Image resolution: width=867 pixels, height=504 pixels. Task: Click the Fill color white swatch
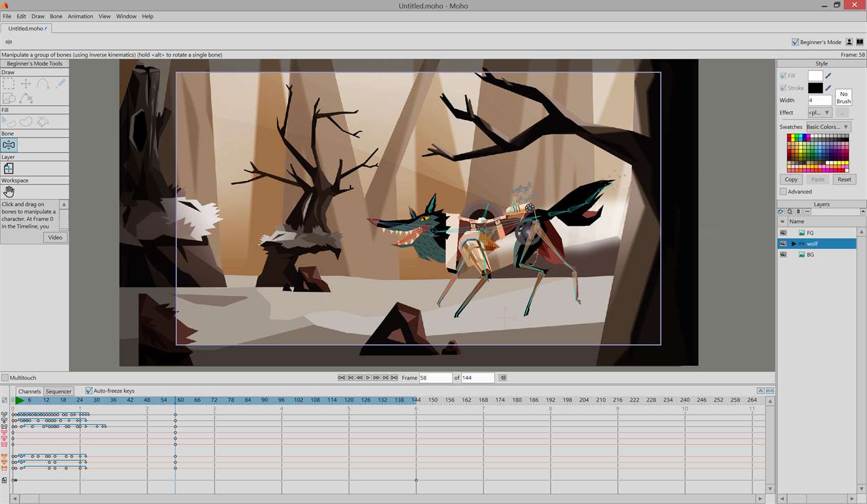tap(815, 76)
